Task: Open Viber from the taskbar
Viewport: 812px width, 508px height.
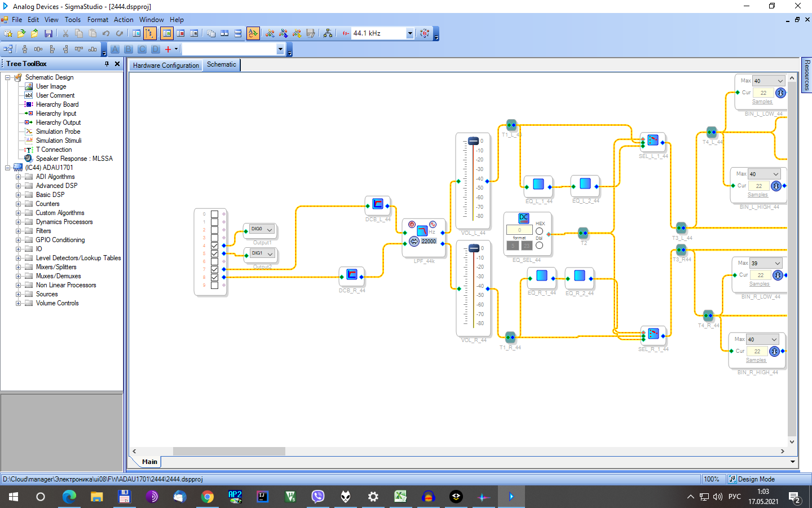Action: click(x=318, y=497)
